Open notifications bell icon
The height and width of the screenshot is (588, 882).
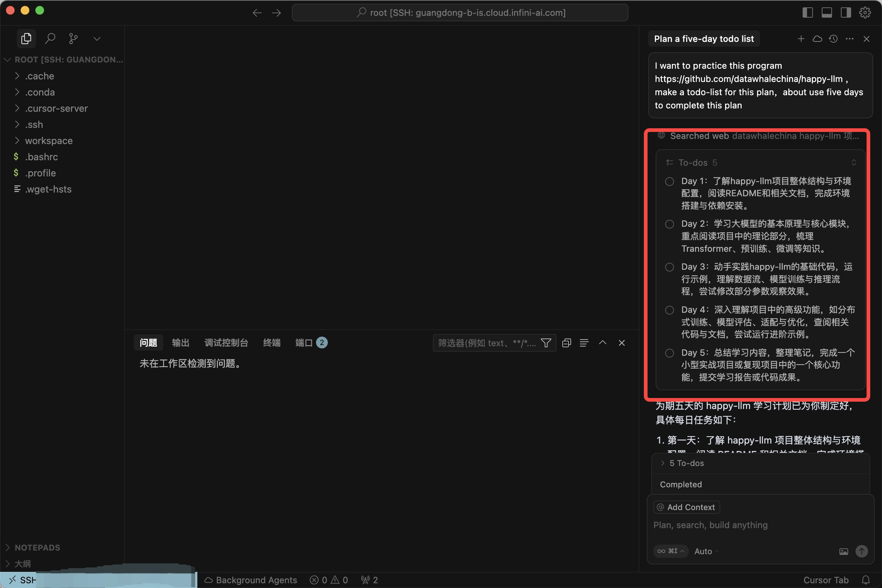(866, 580)
